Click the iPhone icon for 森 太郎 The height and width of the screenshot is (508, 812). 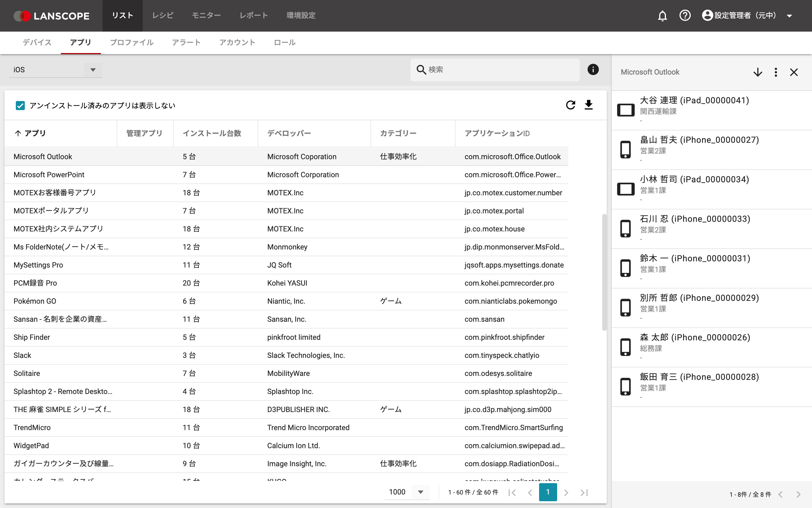click(x=625, y=347)
